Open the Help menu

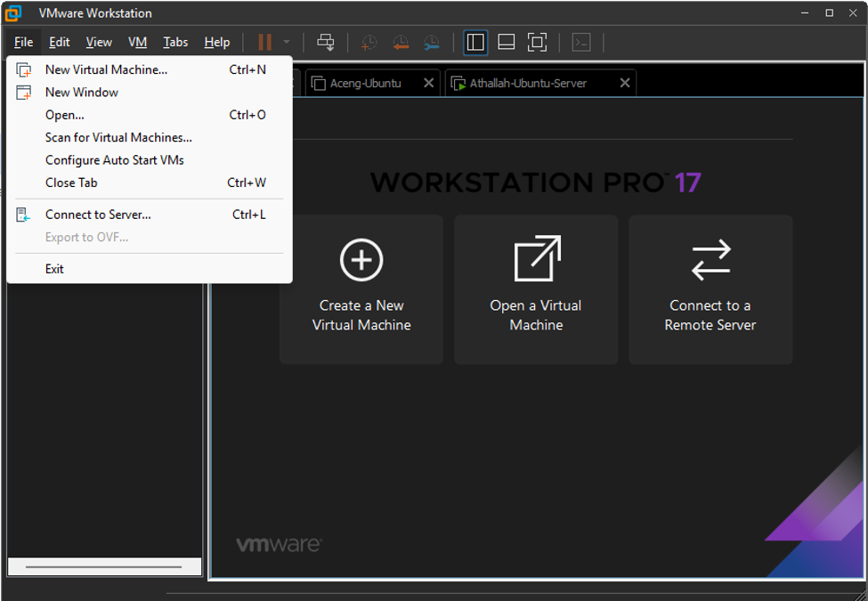click(x=217, y=42)
